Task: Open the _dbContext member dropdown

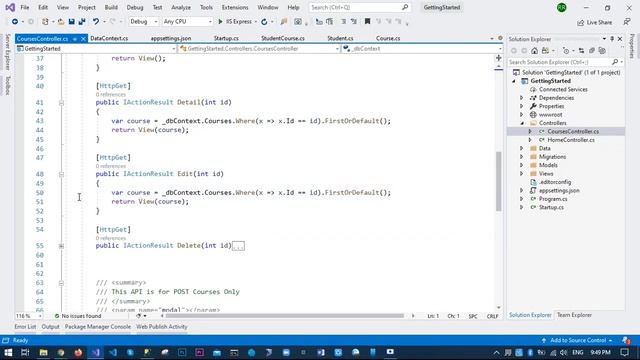Action: (x=422, y=49)
